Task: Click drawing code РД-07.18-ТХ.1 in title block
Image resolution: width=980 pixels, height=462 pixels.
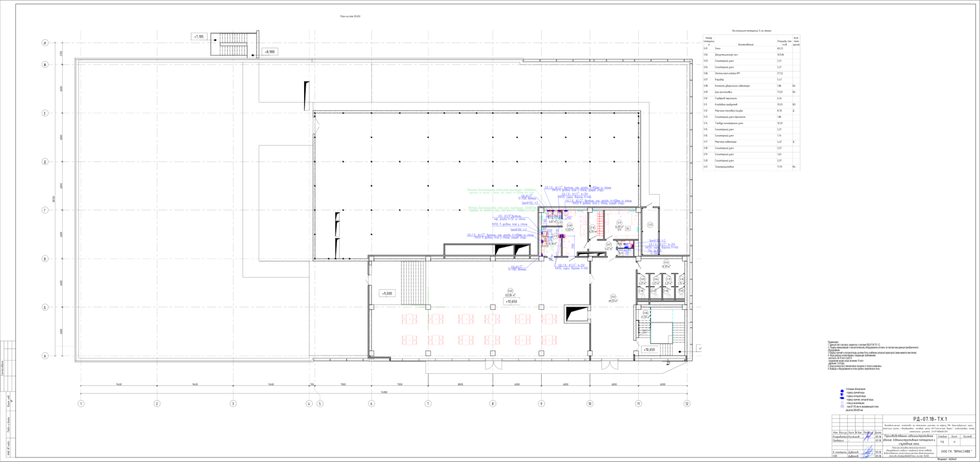Action: coord(929,419)
